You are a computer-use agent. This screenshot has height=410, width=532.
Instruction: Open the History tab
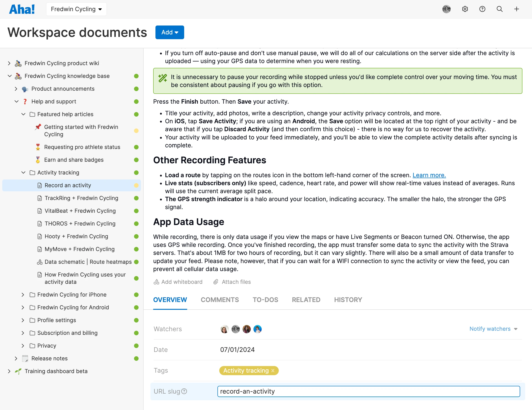point(348,300)
